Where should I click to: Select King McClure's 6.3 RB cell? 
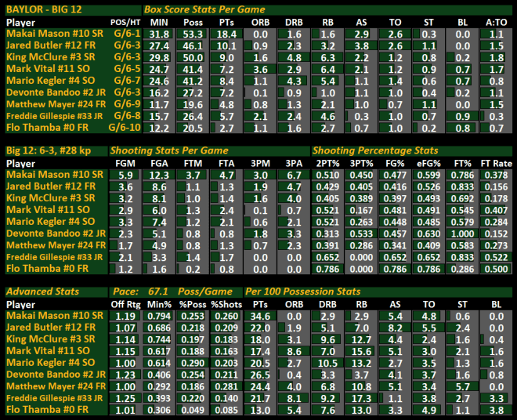(327, 58)
